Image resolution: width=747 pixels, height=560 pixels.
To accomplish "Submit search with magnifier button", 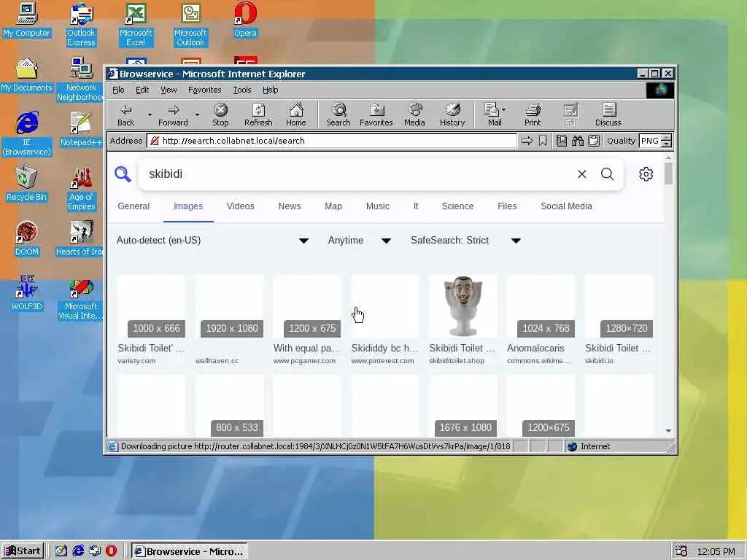I will [608, 174].
